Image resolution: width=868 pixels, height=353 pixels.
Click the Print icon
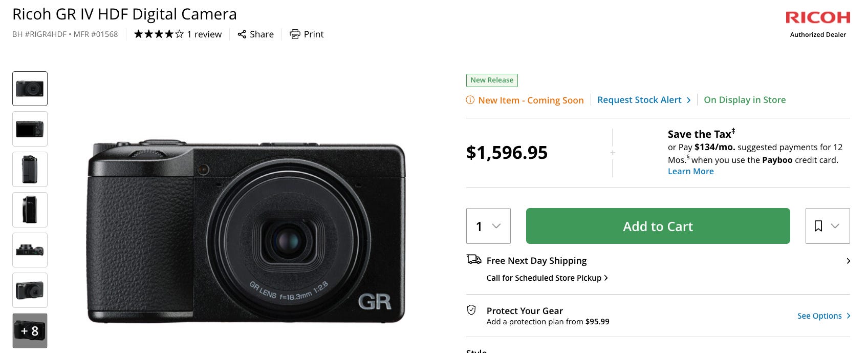[295, 34]
